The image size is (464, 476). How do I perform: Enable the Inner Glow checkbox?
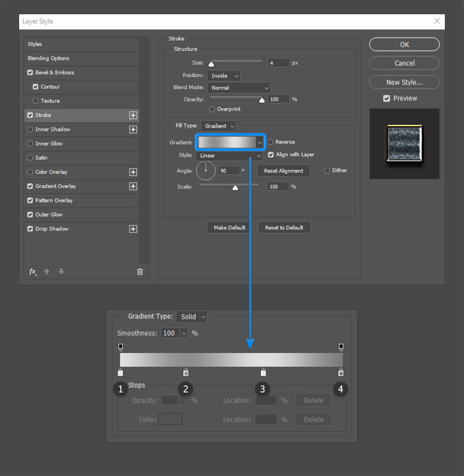(x=30, y=144)
